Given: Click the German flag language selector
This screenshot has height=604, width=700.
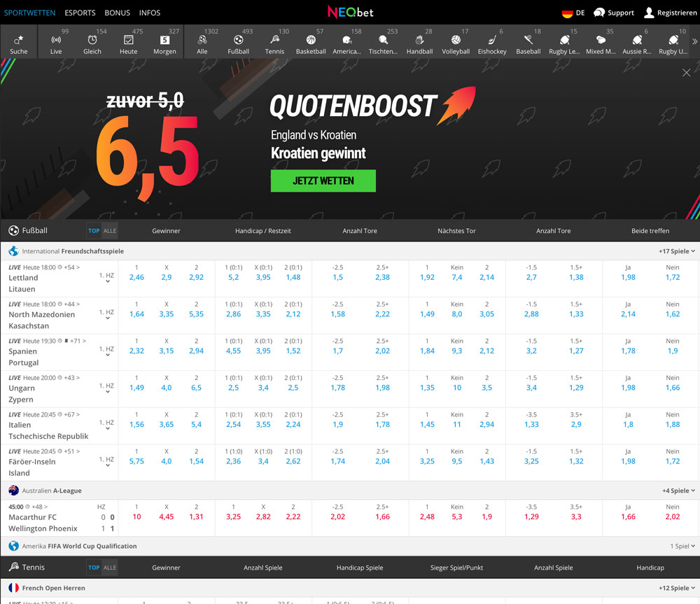Looking at the screenshot, I should tap(568, 13).
